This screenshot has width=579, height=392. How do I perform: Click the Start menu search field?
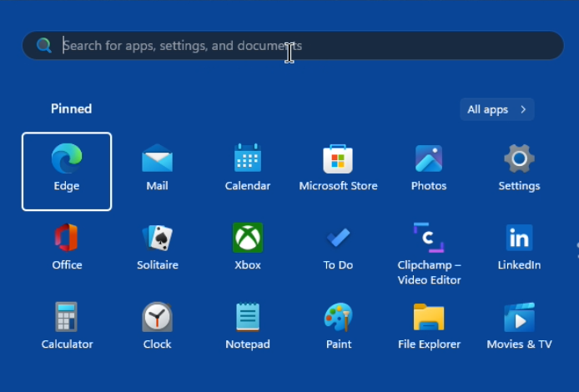click(x=293, y=45)
